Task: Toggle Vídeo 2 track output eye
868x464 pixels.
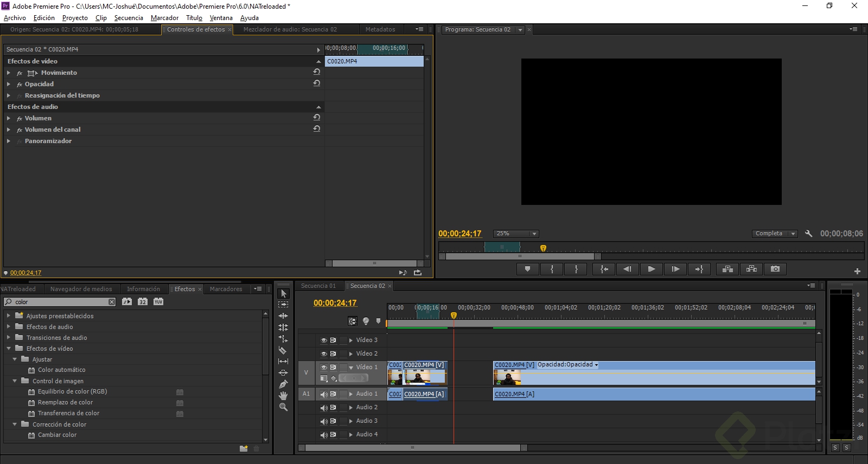Action: 324,354
